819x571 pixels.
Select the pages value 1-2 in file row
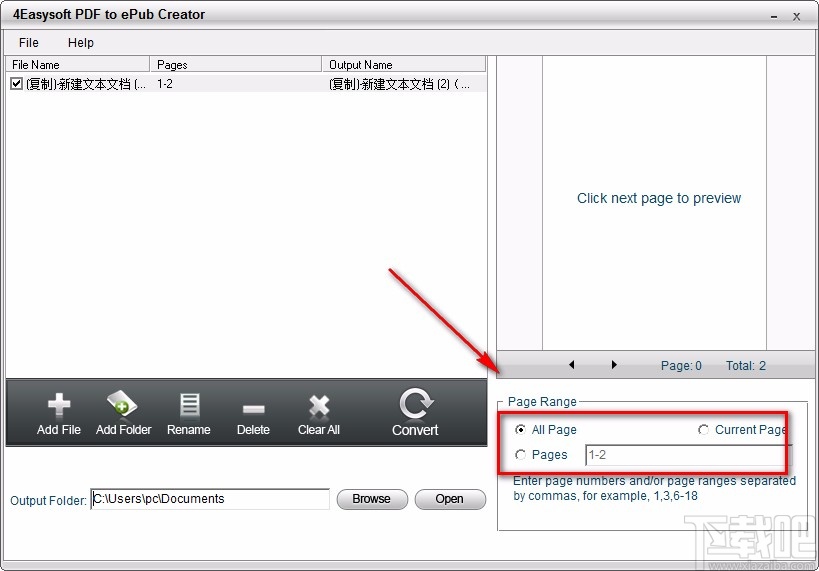pyautogui.click(x=165, y=84)
